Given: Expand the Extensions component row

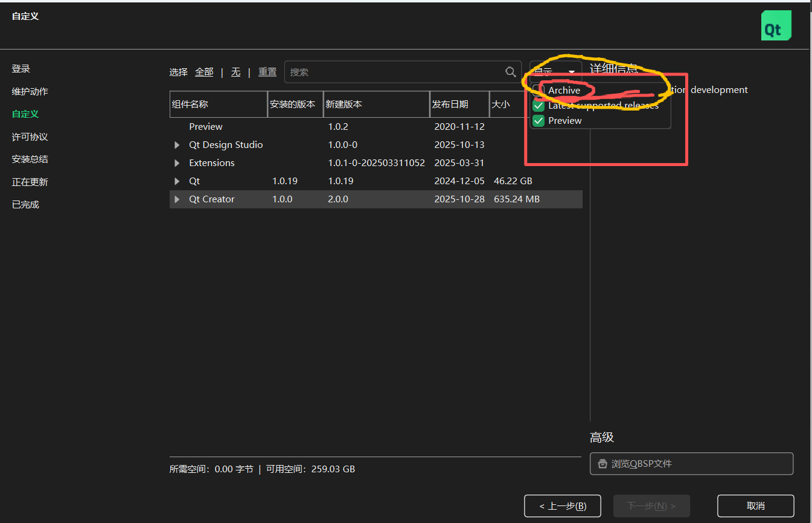Looking at the screenshot, I should tap(177, 163).
